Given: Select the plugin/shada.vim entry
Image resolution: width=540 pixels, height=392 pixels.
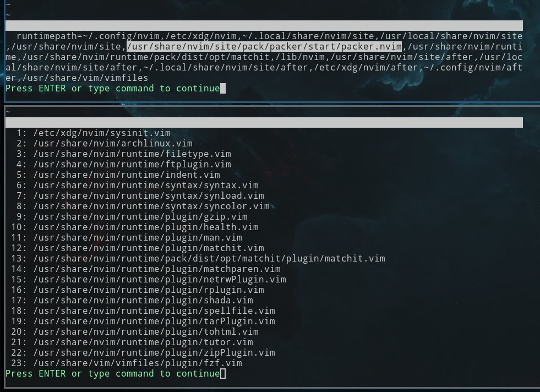Looking at the screenshot, I should click(143, 300).
